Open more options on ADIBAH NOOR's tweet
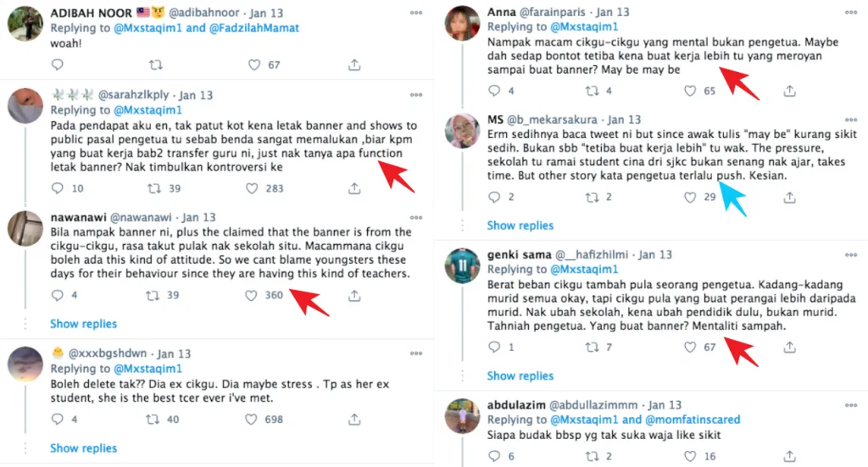The width and height of the screenshot is (868, 467). [x=415, y=14]
